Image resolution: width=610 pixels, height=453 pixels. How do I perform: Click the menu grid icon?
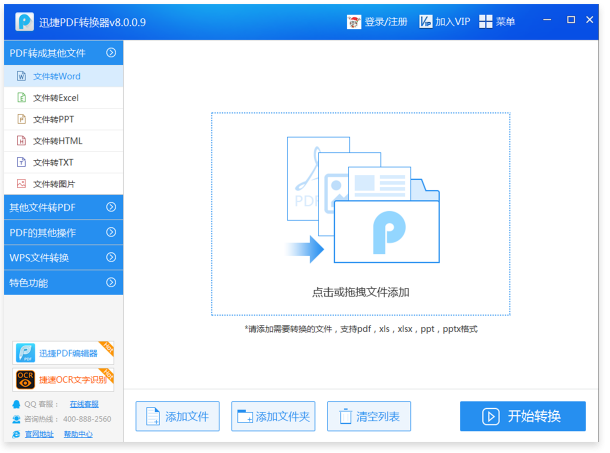[486, 22]
